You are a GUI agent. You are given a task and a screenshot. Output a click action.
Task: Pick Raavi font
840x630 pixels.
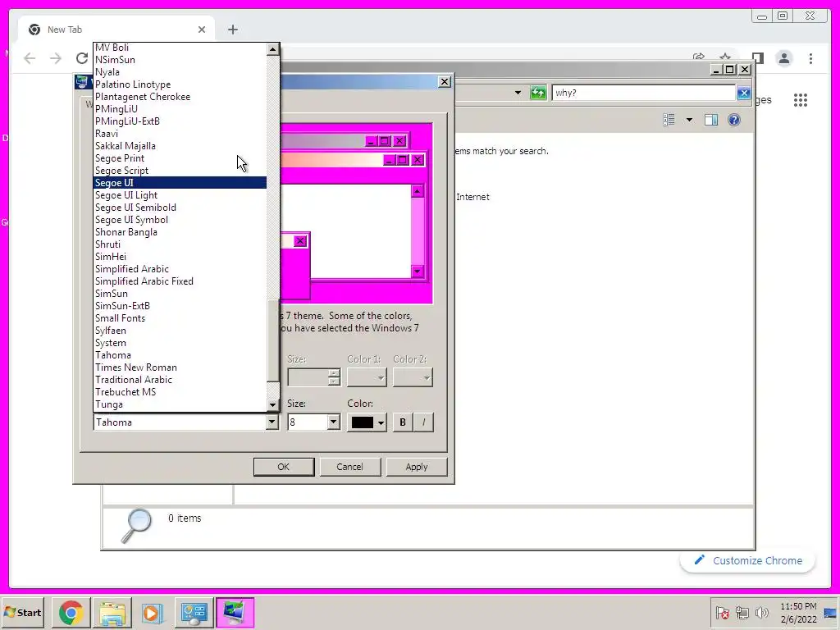pyautogui.click(x=180, y=134)
